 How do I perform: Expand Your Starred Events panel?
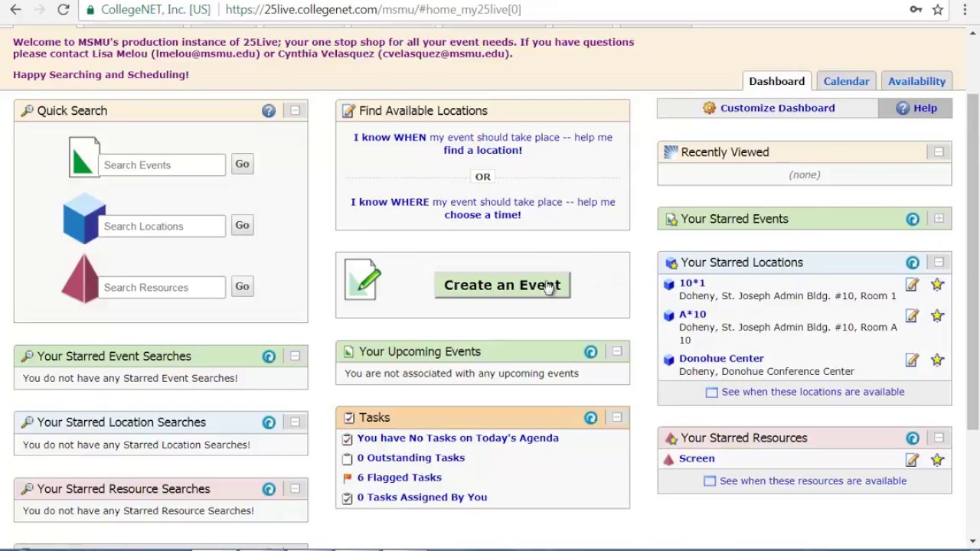pyautogui.click(x=939, y=219)
